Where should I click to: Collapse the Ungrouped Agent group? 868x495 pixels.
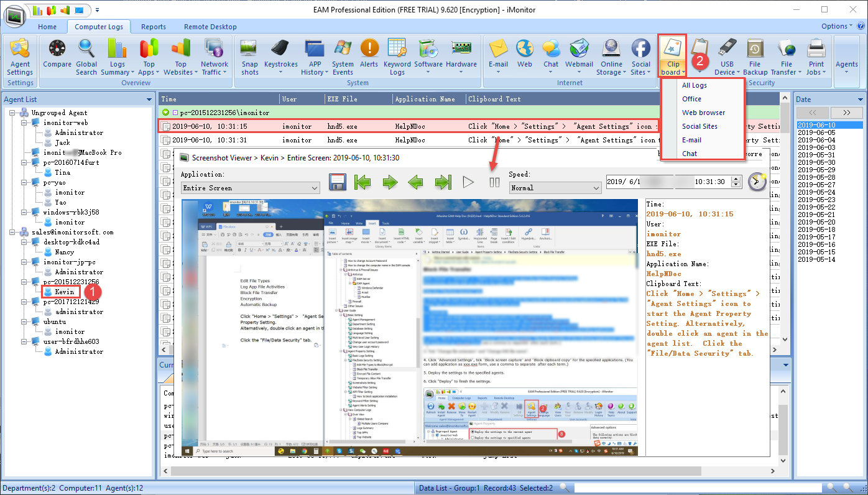(12, 113)
